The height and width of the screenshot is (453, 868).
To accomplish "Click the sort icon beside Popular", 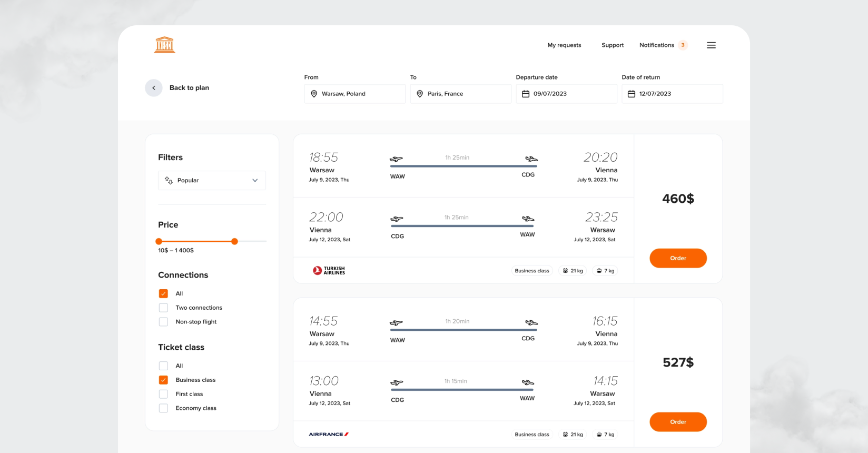I will pyautogui.click(x=169, y=180).
